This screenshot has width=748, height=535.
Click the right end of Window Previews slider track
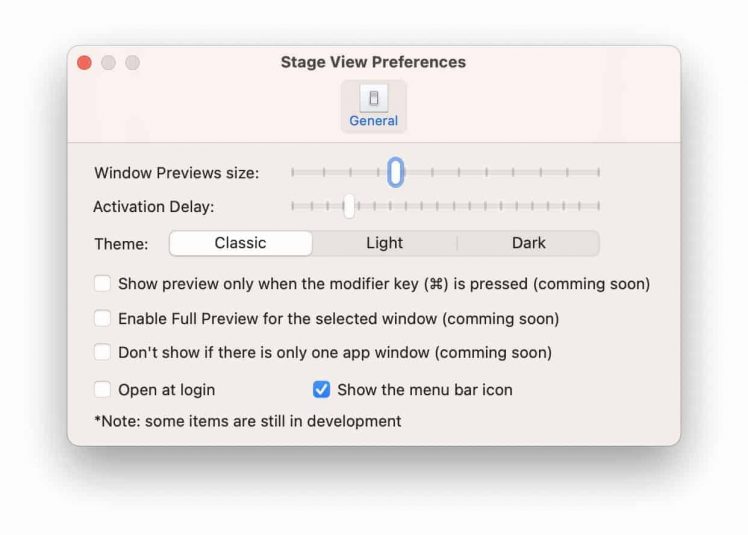[x=598, y=172]
